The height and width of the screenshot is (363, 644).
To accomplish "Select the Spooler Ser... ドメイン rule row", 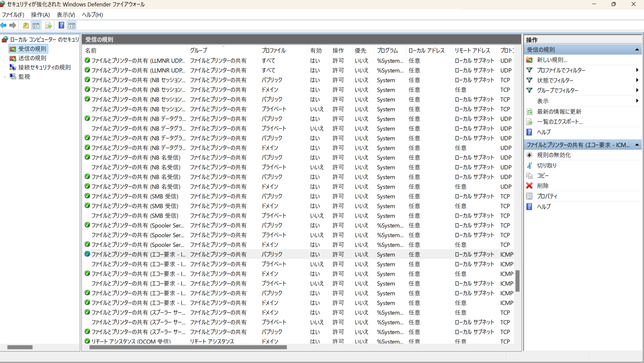I will tap(298, 245).
